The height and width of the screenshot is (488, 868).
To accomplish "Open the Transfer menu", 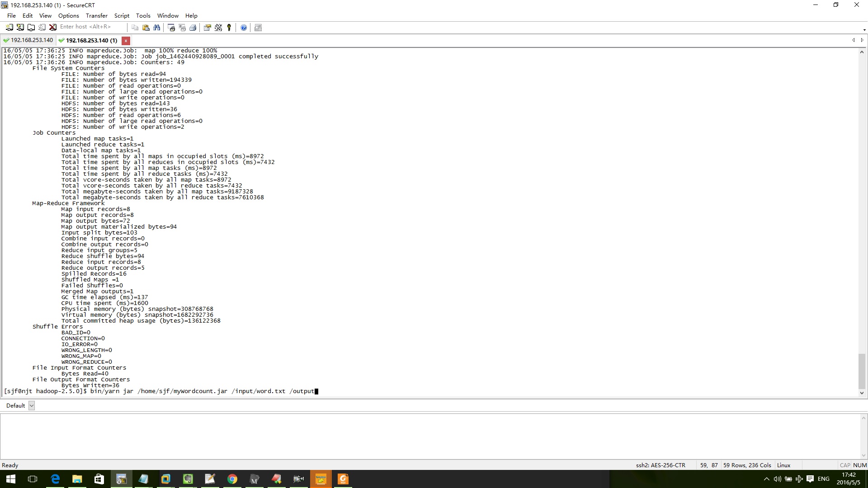I will (97, 15).
